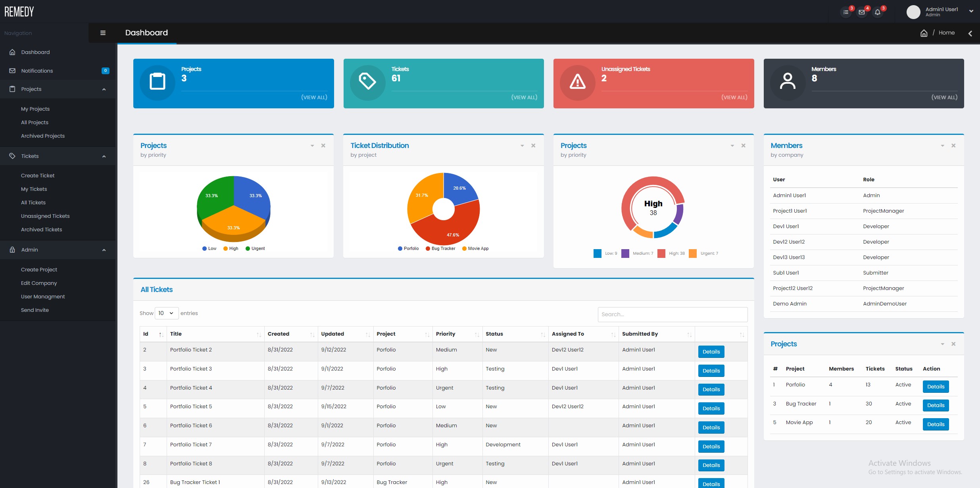
Task: Collapse the Admin sidebar section
Action: point(104,250)
